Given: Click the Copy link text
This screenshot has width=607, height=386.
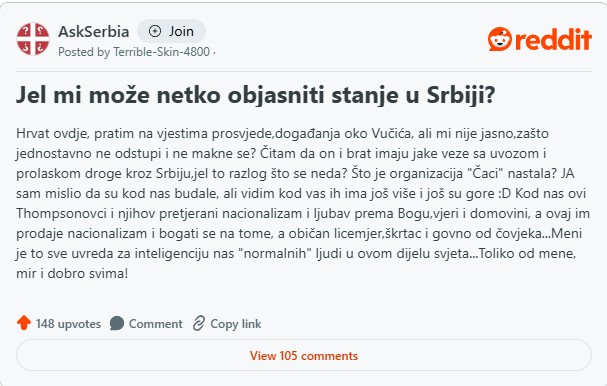Looking at the screenshot, I should click(236, 324).
